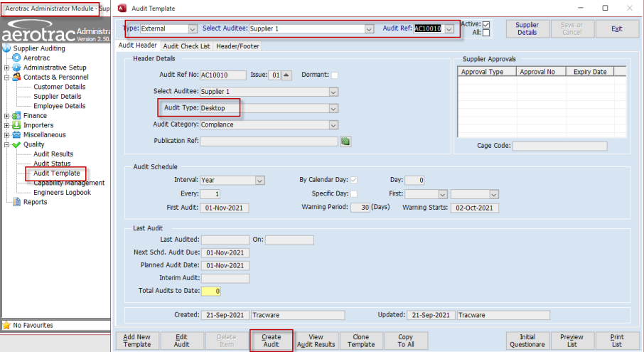644x352 pixels.
Task: Expand the Administrative Setup tree node
Action: click(x=6, y=68)
